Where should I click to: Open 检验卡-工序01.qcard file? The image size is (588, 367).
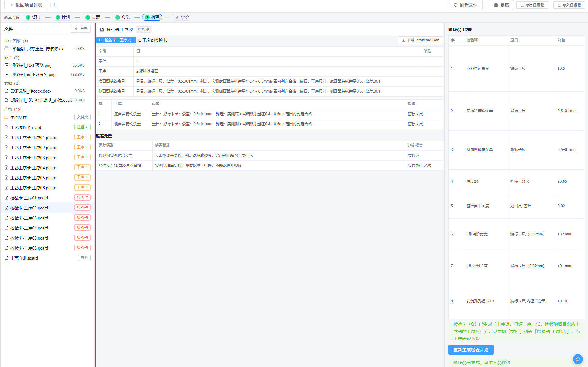click(47, 198)
